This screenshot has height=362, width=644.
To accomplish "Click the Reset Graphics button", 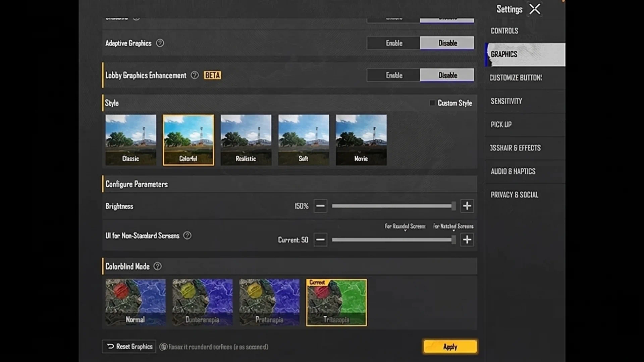I will pos(129,347).
